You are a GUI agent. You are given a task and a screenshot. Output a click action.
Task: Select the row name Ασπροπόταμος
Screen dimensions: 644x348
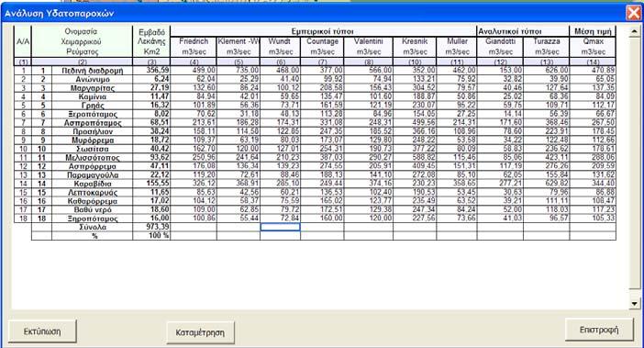pos(93,123)
